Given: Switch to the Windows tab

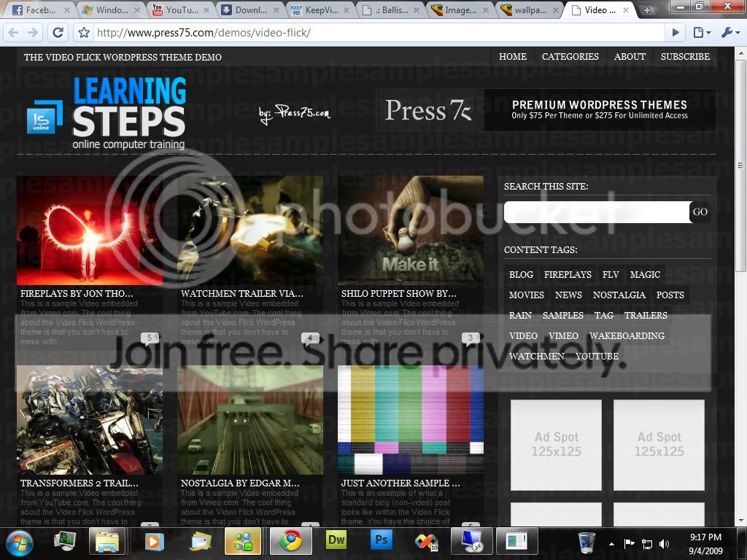Looking at the screenshot, I should point(111,10).
